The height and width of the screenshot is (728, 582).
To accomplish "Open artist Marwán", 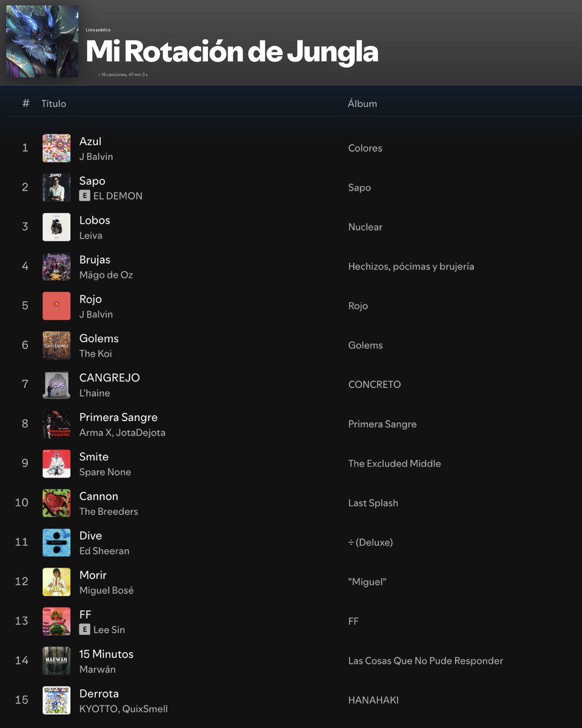I will 98,669.
